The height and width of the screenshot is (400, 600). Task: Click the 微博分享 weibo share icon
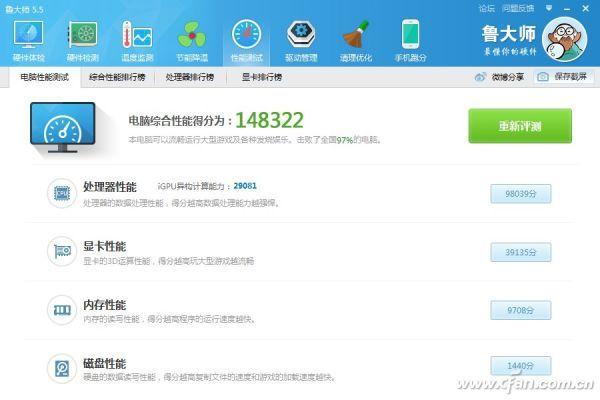480,77
